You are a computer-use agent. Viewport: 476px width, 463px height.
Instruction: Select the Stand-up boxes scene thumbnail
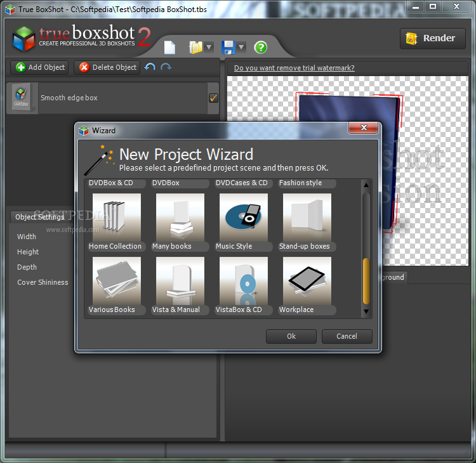[x=307, y=218]
